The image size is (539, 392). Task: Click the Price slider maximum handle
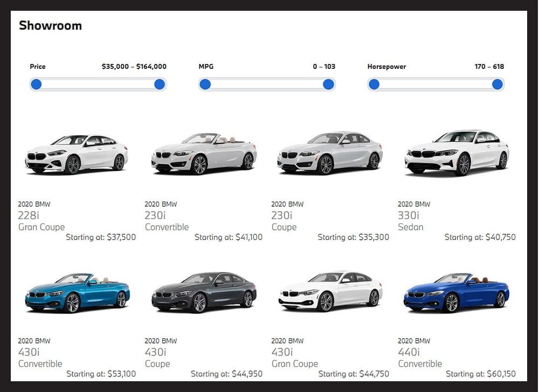(x=160, y=84)
